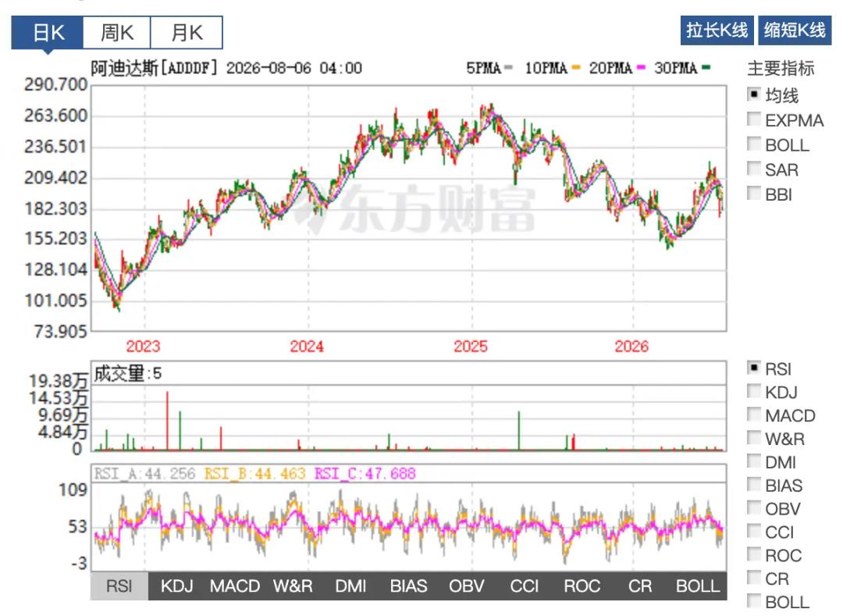This screenshot has width=843, height=616.
Task: Click the 290.700 price axis label
Action: click(x=55, y=84)
